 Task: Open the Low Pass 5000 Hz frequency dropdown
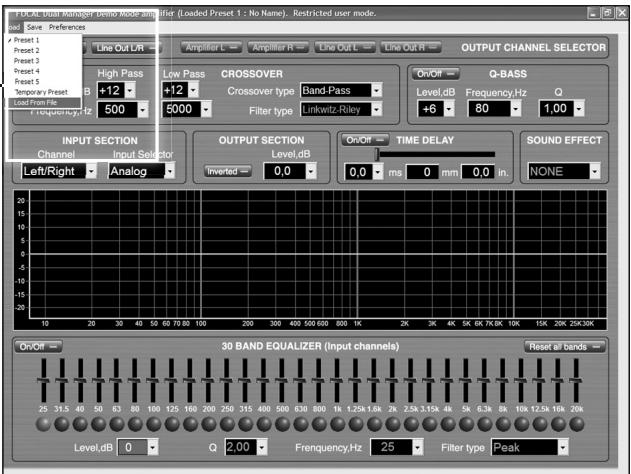pyautogui.click(x=206, y=109)
